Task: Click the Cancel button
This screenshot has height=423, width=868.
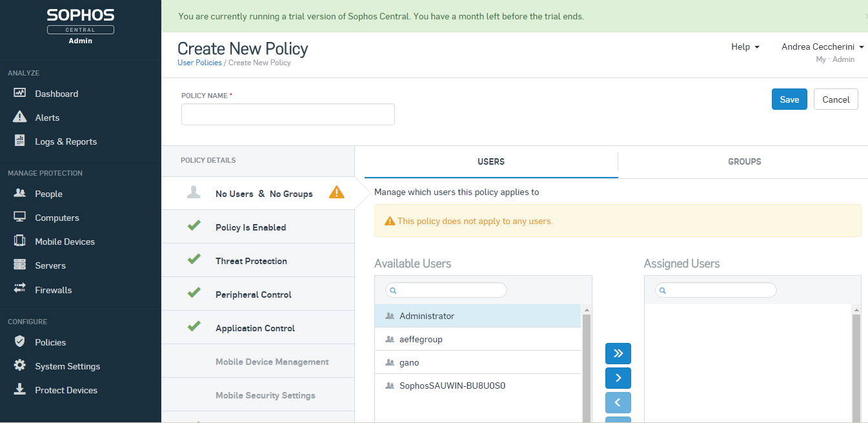Action: click(x=836, y=99)
